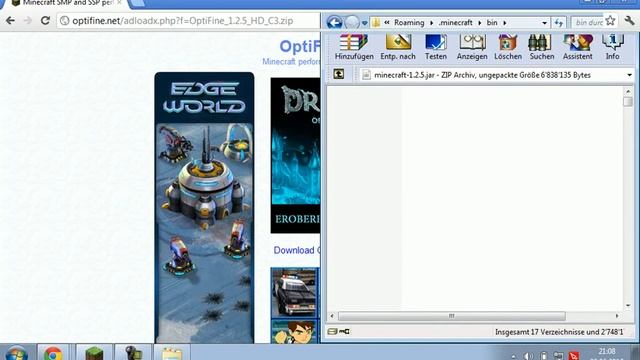The width and height of the screenshot is (640, 360).
Task: Click WinRAR's Hinzufügen toolbar icon
Action: click(x=354, y=47)
